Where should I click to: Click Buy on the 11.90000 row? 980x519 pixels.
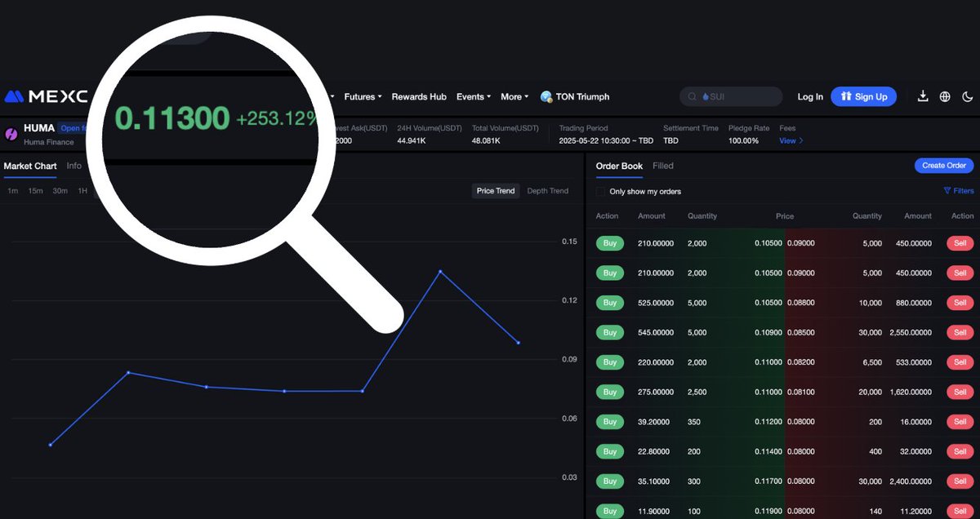tap(610, 511)
